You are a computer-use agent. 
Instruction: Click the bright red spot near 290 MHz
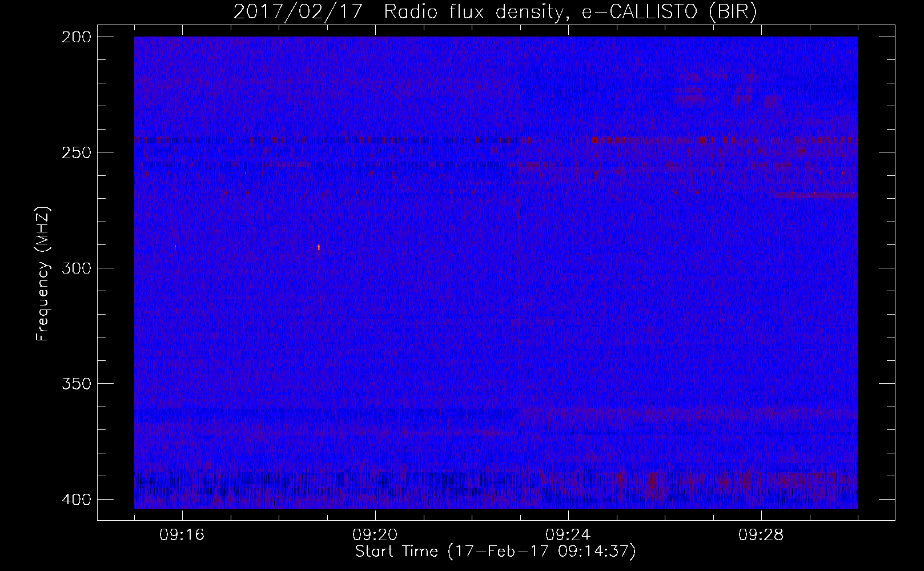[x=318, y=247]
